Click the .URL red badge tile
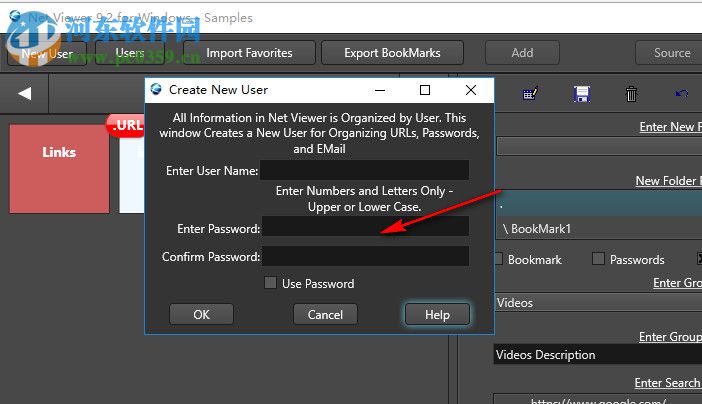The height and width of the screenshot is (404, 702). (127, 125)
